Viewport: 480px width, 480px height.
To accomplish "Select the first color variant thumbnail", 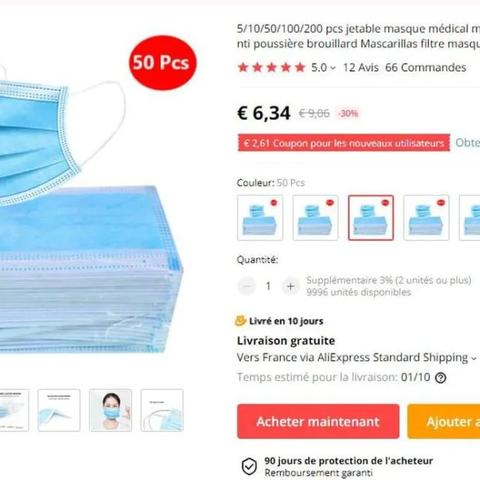I will pos(260,218).
